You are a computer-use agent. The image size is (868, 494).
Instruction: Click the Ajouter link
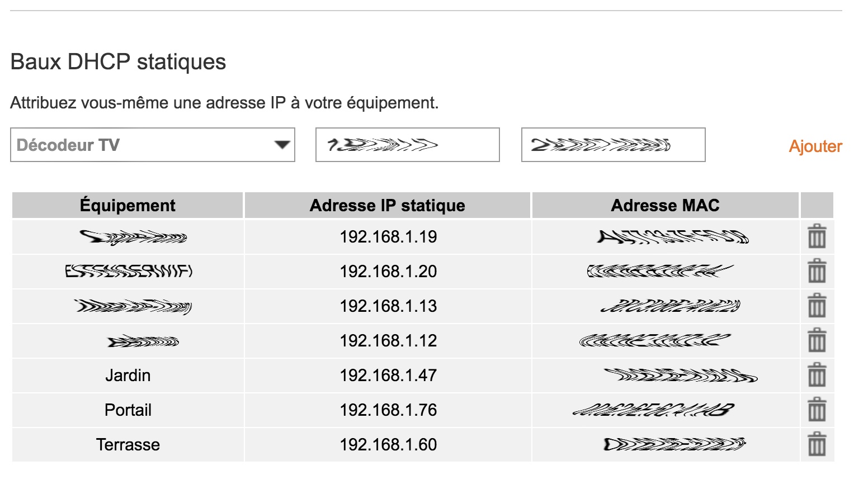tap(815, 146)
